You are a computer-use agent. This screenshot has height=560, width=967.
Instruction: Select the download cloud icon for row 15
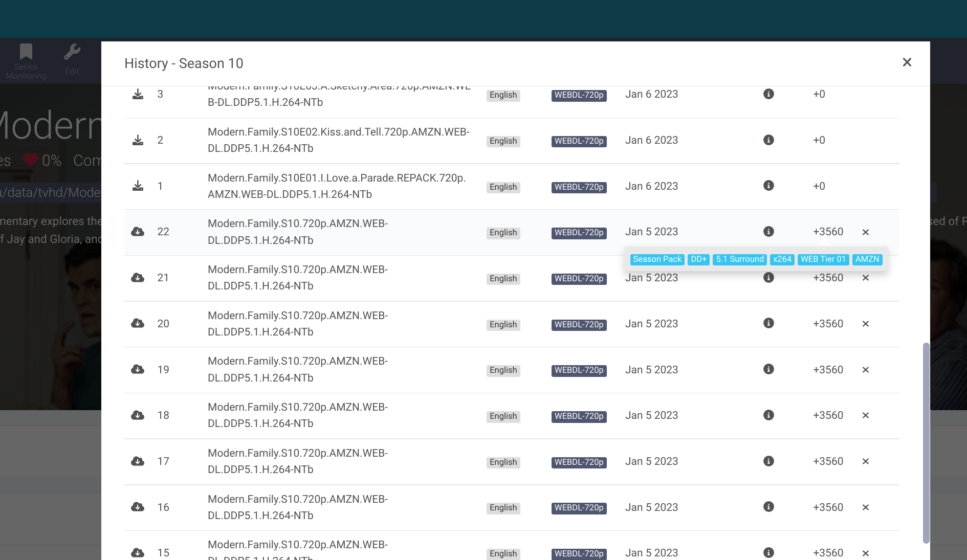(137, 553)
